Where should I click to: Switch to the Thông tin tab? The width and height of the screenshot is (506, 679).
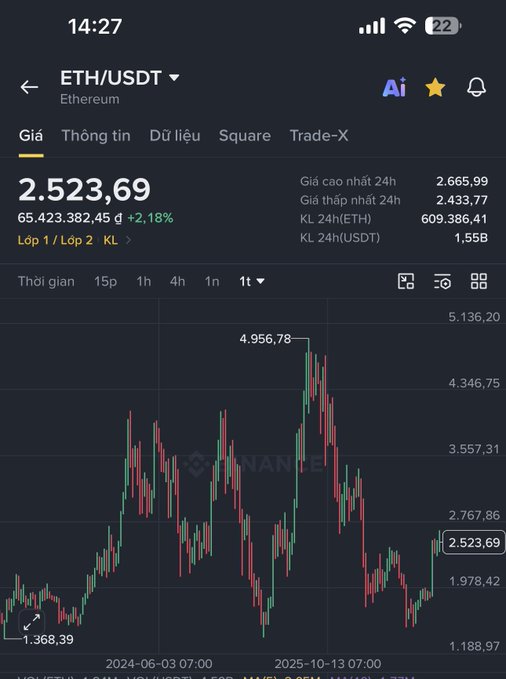pos(96,136)
